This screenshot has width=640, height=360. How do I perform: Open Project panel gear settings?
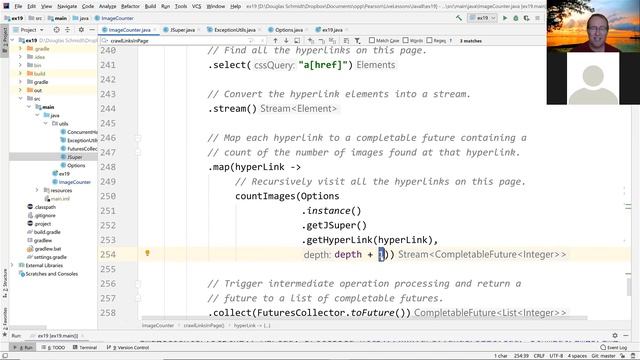click(x=81, y=30)
